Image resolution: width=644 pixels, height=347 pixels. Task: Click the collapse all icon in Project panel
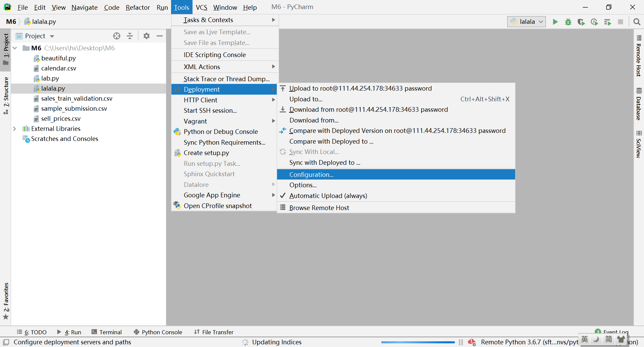point(130,36)
